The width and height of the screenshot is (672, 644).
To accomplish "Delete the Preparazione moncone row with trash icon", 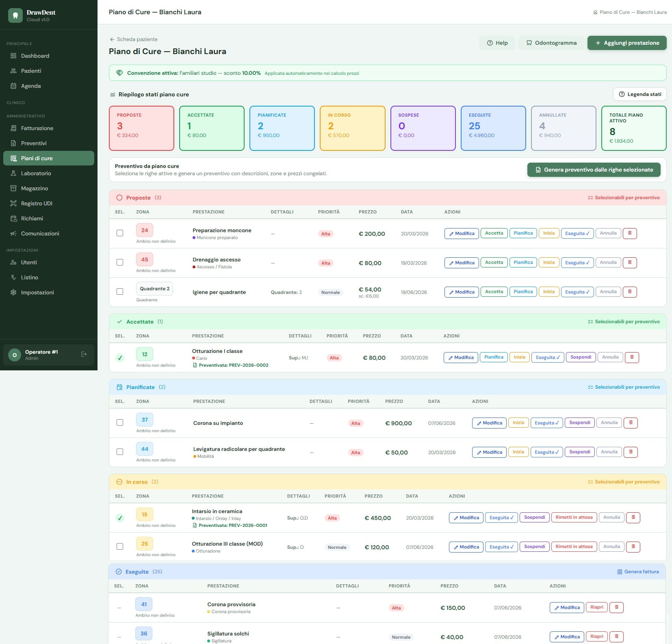I will 630,233.
